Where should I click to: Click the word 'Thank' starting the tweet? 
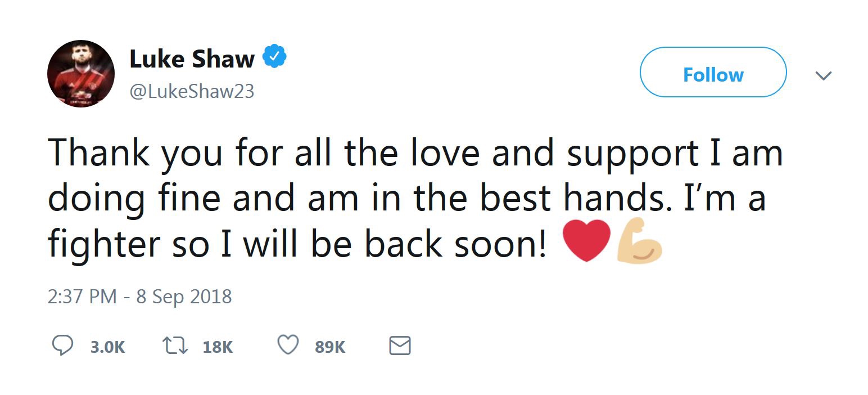coord(99,154)
